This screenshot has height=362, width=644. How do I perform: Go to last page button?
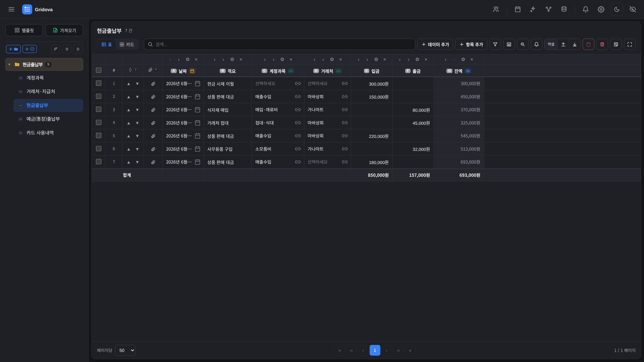point(410,350)
